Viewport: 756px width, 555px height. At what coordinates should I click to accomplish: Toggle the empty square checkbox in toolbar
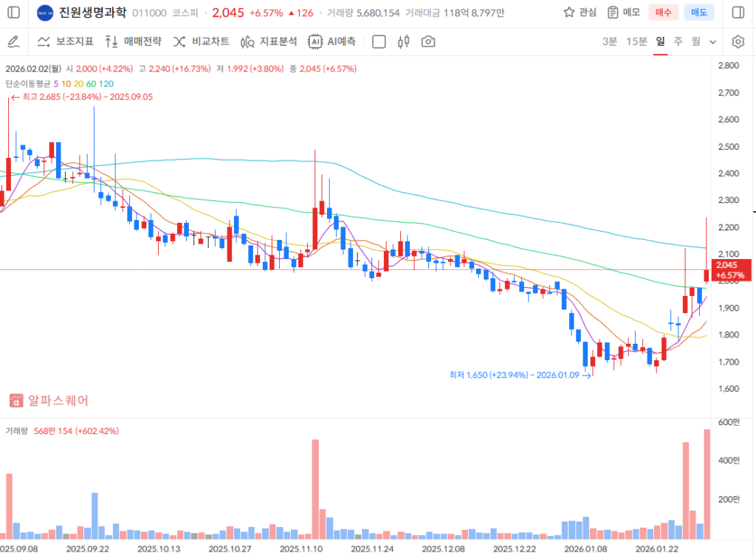379,41
